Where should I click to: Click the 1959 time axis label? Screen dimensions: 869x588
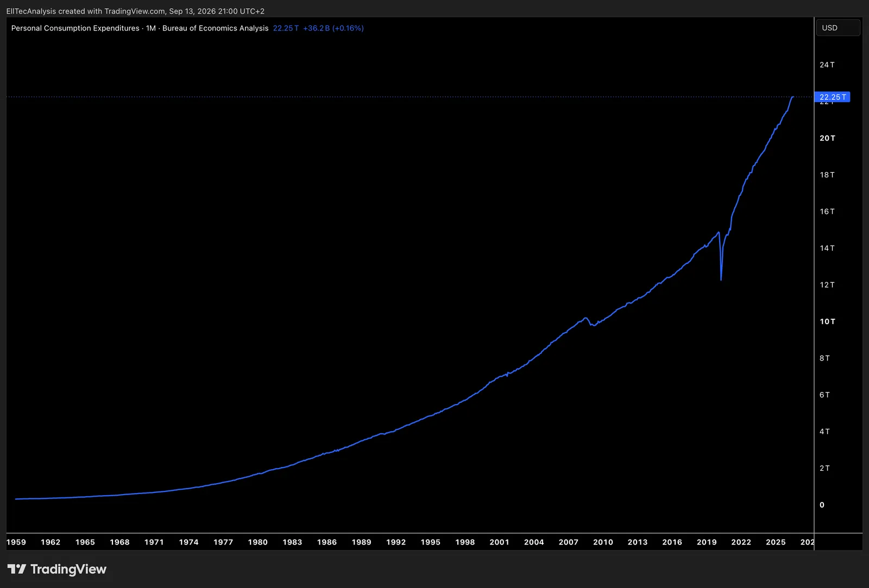16,542
